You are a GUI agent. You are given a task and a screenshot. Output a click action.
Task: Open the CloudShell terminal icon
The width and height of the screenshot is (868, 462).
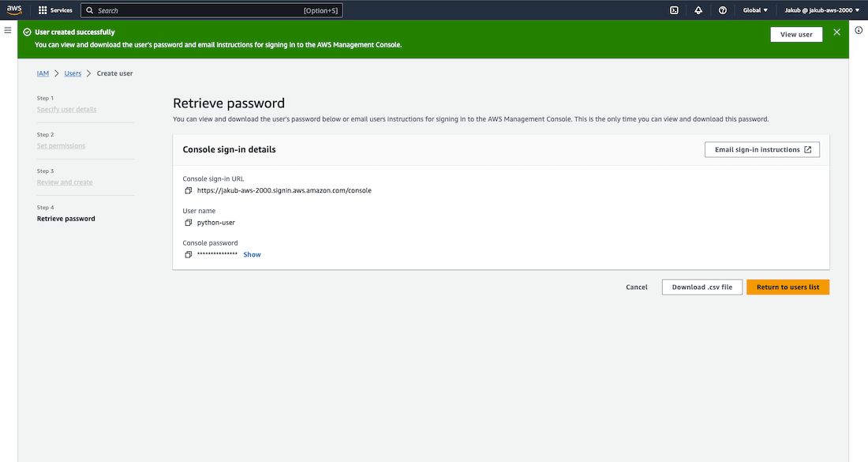674,10
